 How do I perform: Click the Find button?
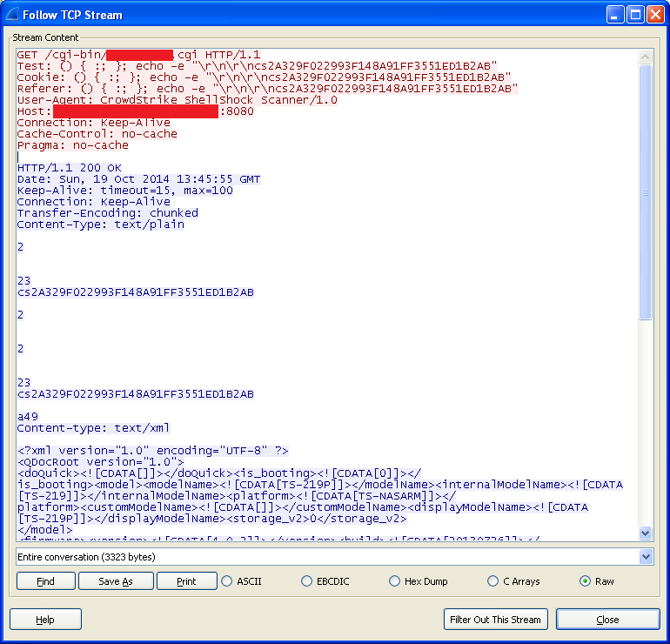point(46,581)
